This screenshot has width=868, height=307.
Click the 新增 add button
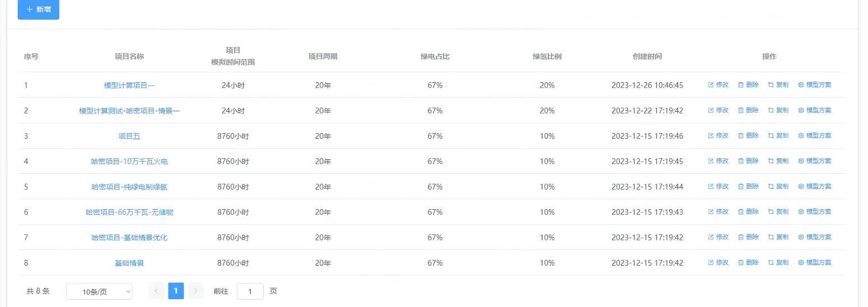[39, 10]
